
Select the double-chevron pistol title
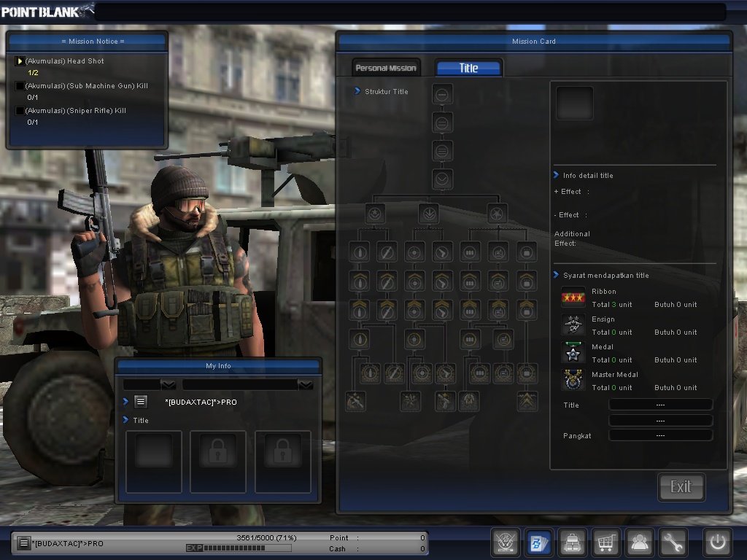pyautogui.click(x=442, y=311)
